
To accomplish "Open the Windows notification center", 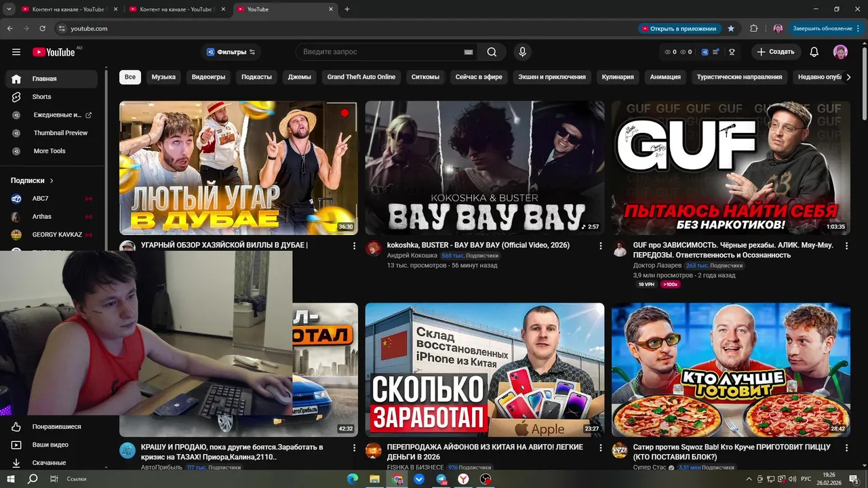I will (853, 479).
